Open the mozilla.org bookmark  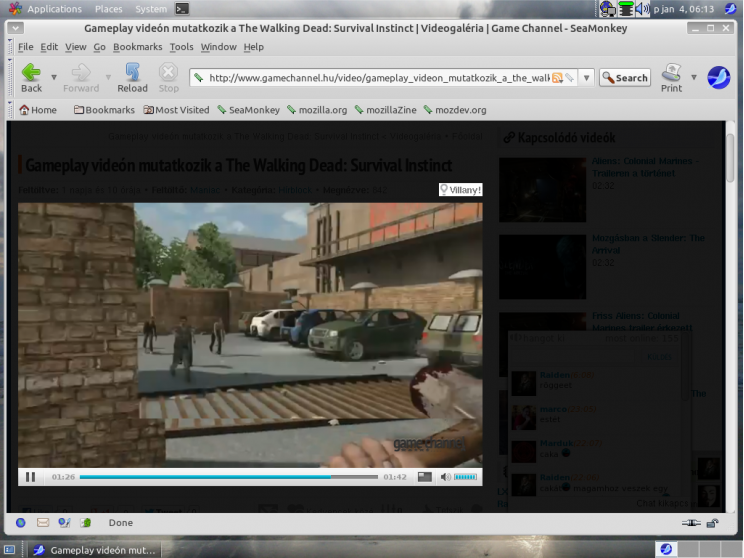point(317,110)
